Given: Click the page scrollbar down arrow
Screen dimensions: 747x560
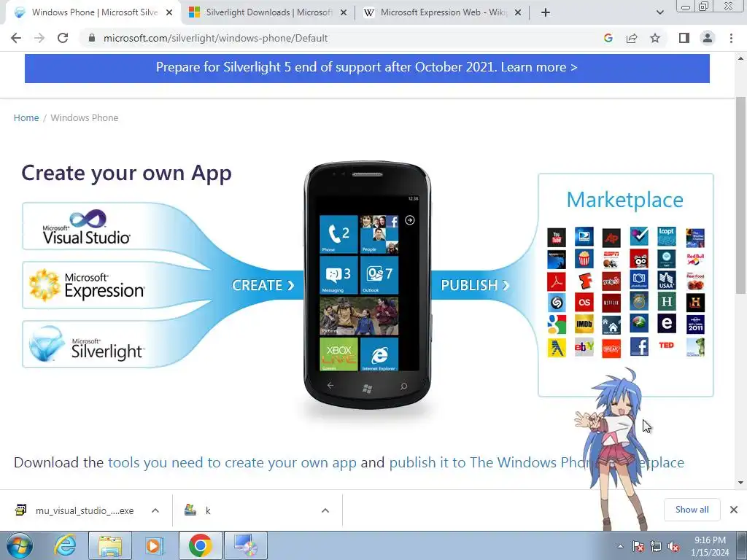Looking at the screenshot, I should 740,483.
